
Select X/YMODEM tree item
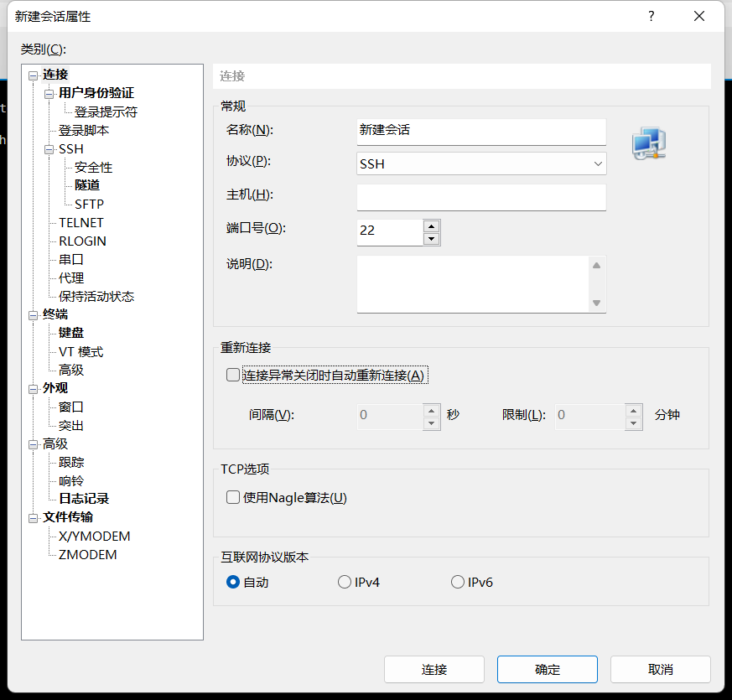pos(94,537)
